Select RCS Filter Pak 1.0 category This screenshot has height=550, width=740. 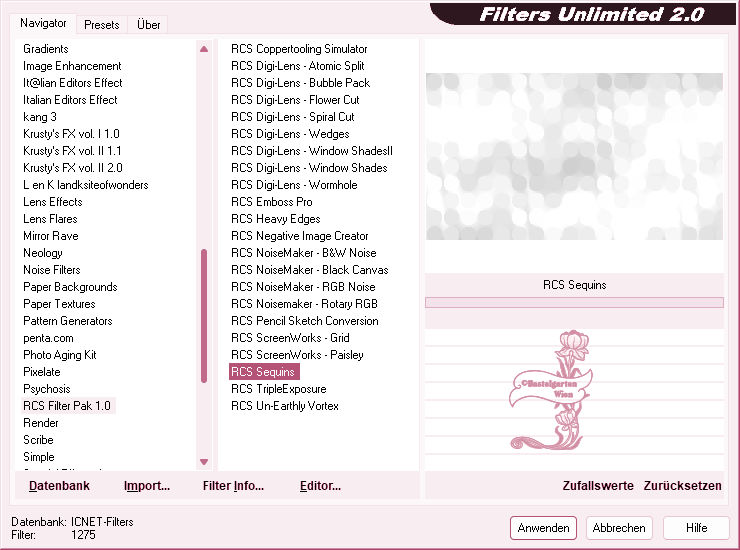click(x=67, y=406)
